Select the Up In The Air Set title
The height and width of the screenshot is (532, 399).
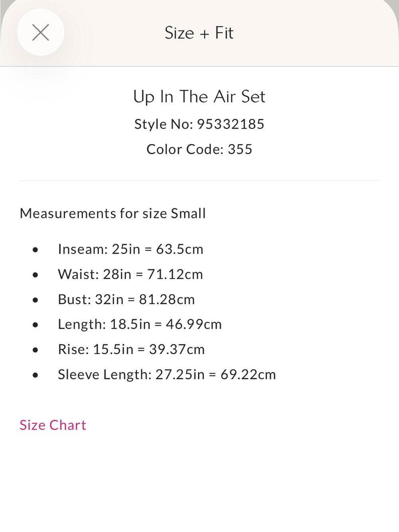coord(199,97)
